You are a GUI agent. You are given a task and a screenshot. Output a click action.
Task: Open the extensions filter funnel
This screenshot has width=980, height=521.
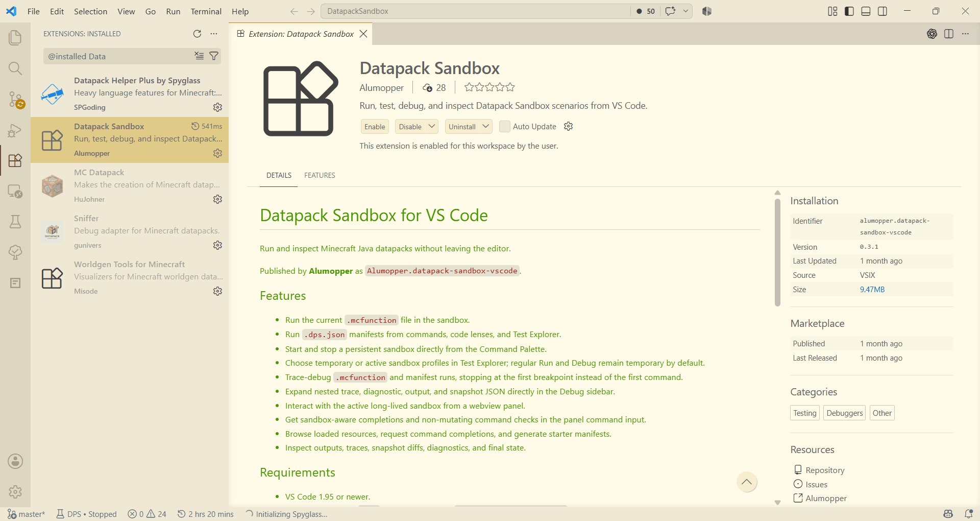[x=214, y=56]
